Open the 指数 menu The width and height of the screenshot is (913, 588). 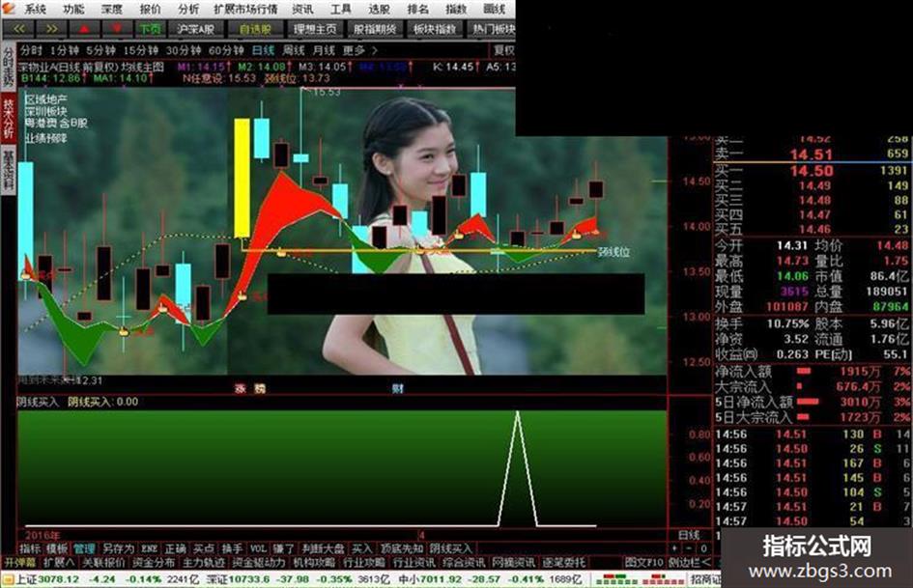[456, 10]
